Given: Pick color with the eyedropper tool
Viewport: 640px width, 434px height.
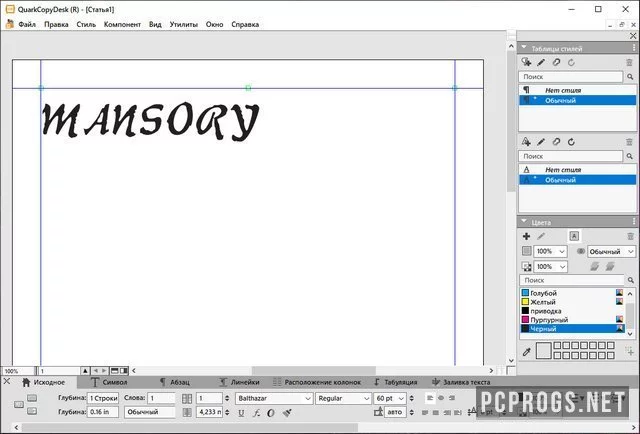Looking at the screenshot, I should 527,352.
